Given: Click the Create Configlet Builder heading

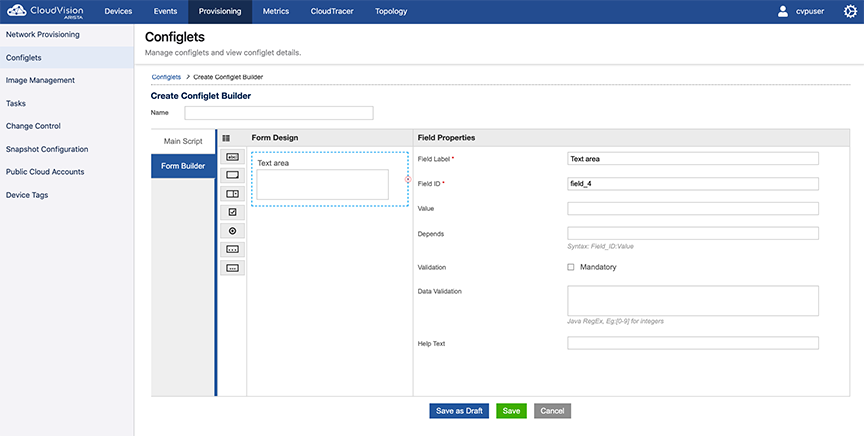Looking at the screenshot, I should pos(201,96).
